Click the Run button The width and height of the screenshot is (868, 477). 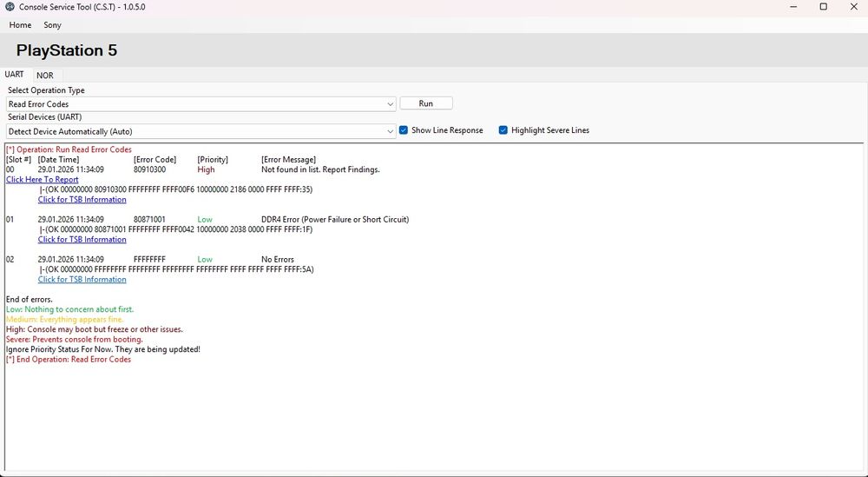tap(425, 103)
